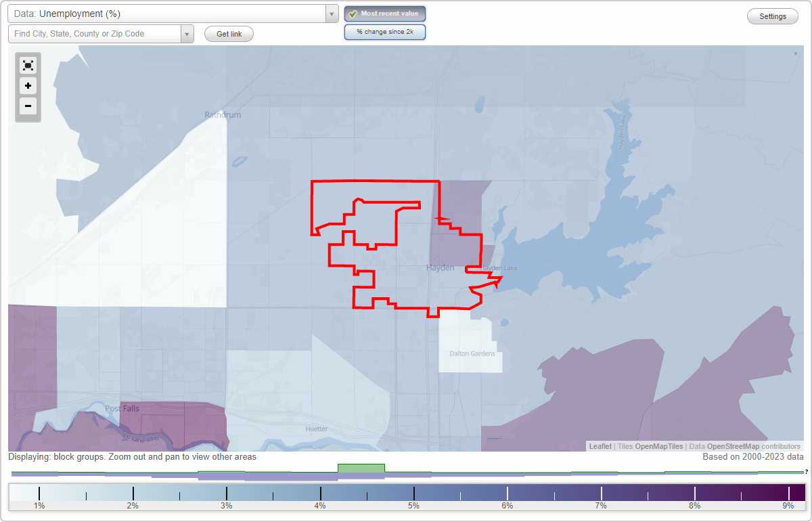The width and height of the screenshot is (812, 522).
Task: Click the Hayden label on map
Action: (441, 267)
